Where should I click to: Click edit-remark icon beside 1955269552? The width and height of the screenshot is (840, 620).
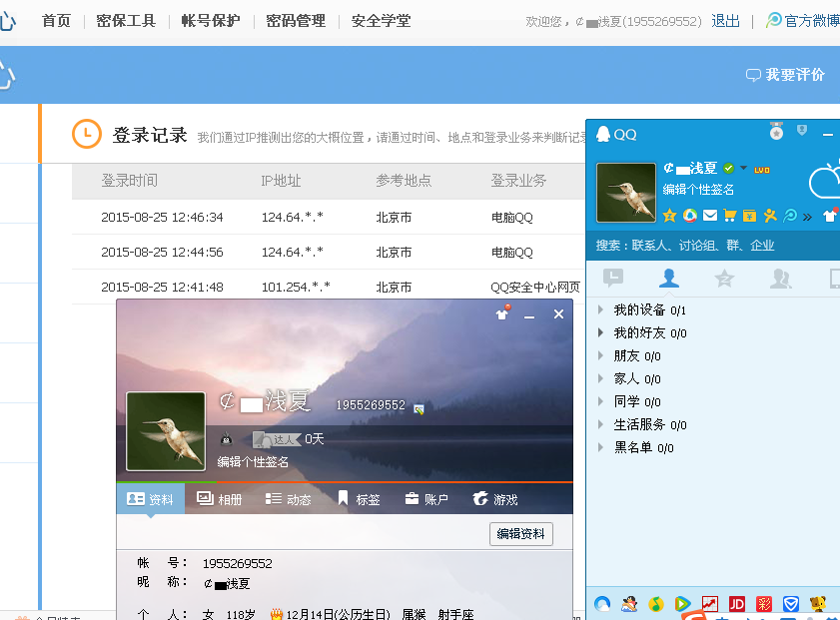pos(419,409)
